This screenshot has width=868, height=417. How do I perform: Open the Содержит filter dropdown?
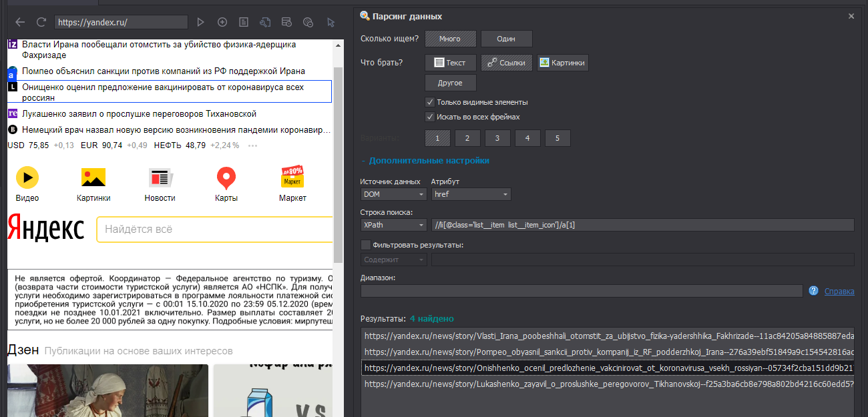tap(393, 260)
